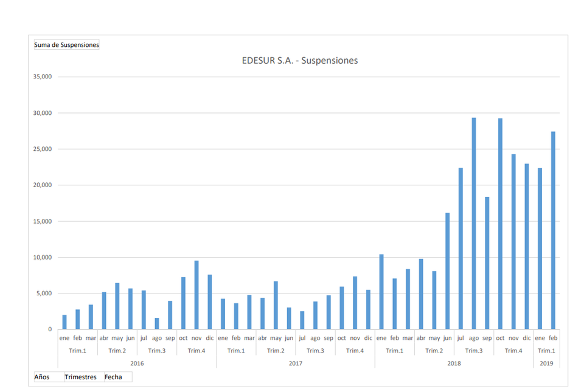Click the Años field button
The image size is (584, 392).
(49, 377)
